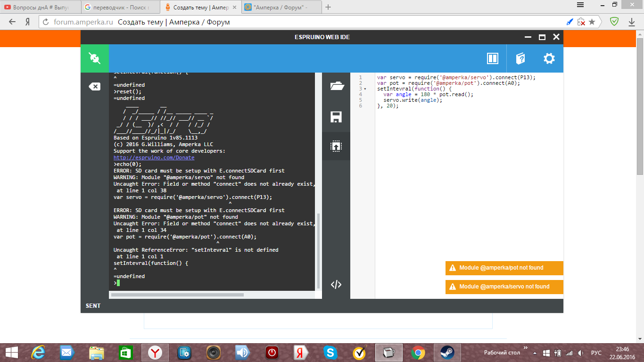Select 'Создать тему | Амперка' tab
Screen dimensions: 644x362
(x=200, y=8)
